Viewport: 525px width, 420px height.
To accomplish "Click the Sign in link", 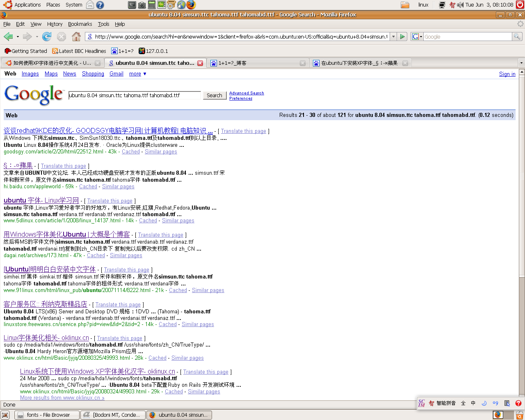I will tap(507, 74).
